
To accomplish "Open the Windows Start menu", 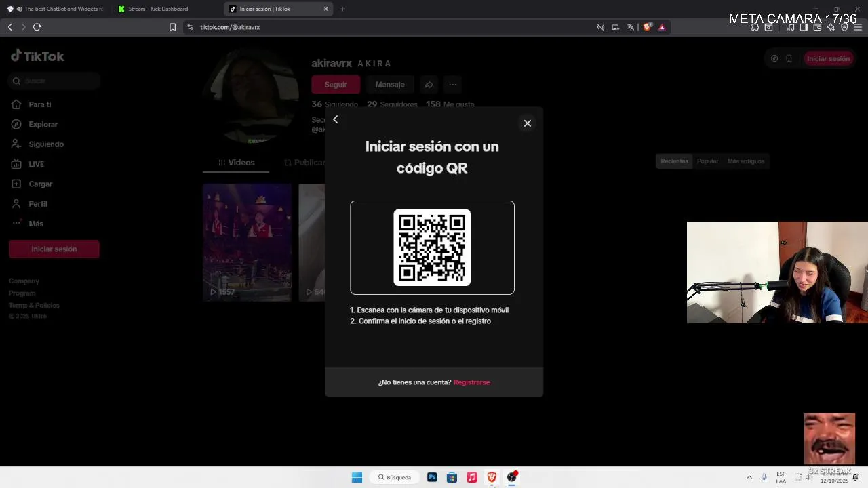I will pyautogui.click(x=357, y=477).
